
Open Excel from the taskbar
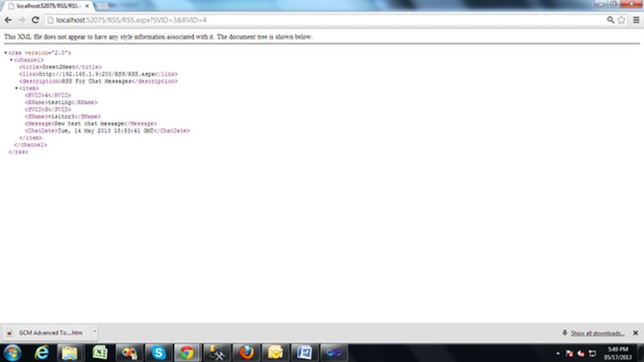click(99, 353)
